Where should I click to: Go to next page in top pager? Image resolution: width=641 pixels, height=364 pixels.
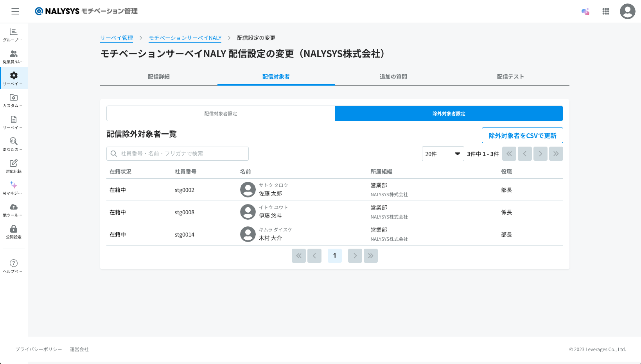tap(540, 154)
